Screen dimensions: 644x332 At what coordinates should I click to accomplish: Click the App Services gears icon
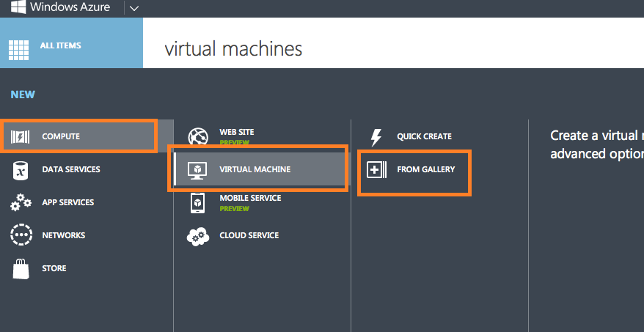pos(21,202)
